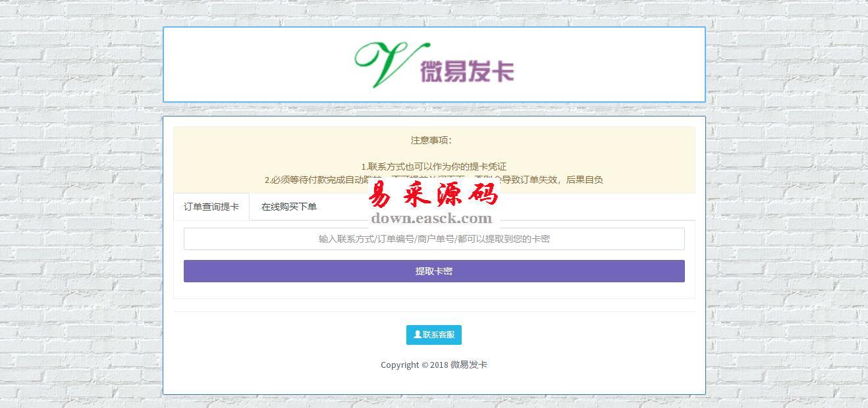Click the divider line above 联系客服

click(433, 311)
